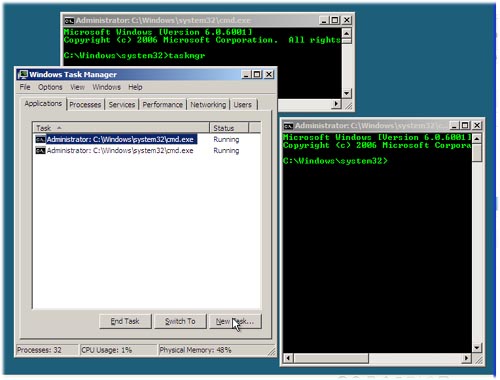Click the Running status of the first task

click(x=226, y=139)
